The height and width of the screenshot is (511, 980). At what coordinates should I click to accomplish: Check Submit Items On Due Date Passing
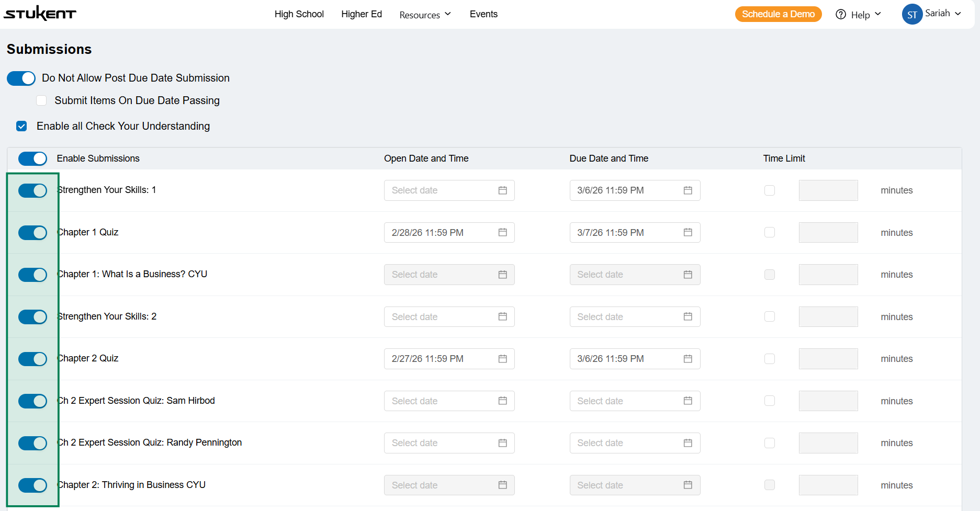click(x=42, y=100)
